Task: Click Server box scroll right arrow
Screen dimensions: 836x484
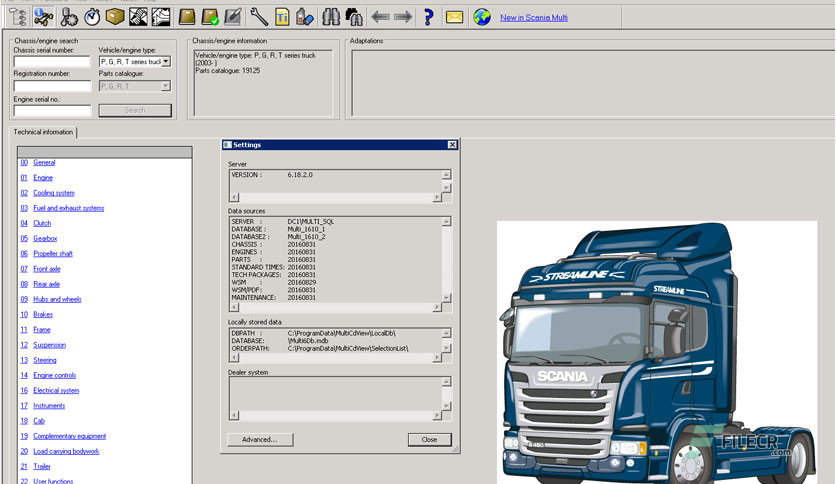Action: point(437,197)
